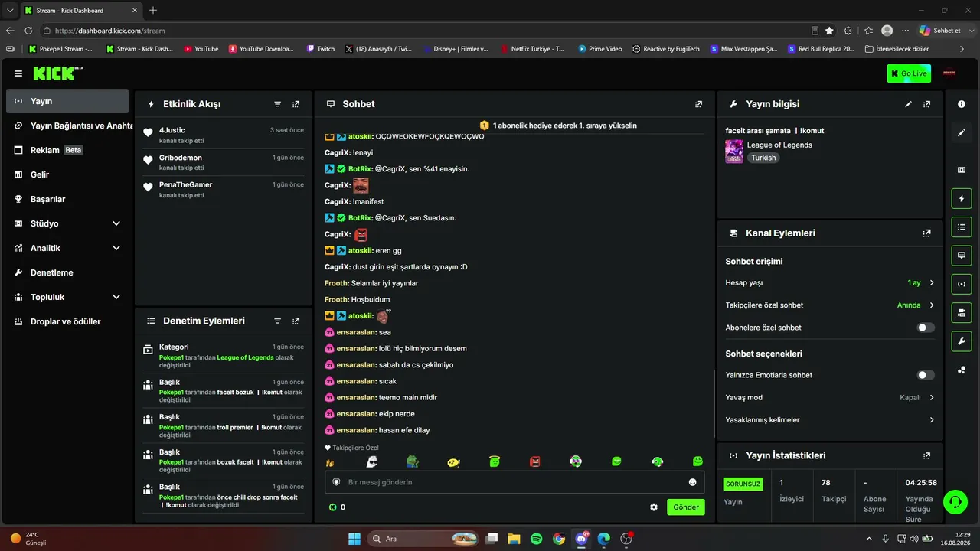
Task: Toggle the wrench stream info widget icon
Action: pyautogui.click(x=962, y=341)
